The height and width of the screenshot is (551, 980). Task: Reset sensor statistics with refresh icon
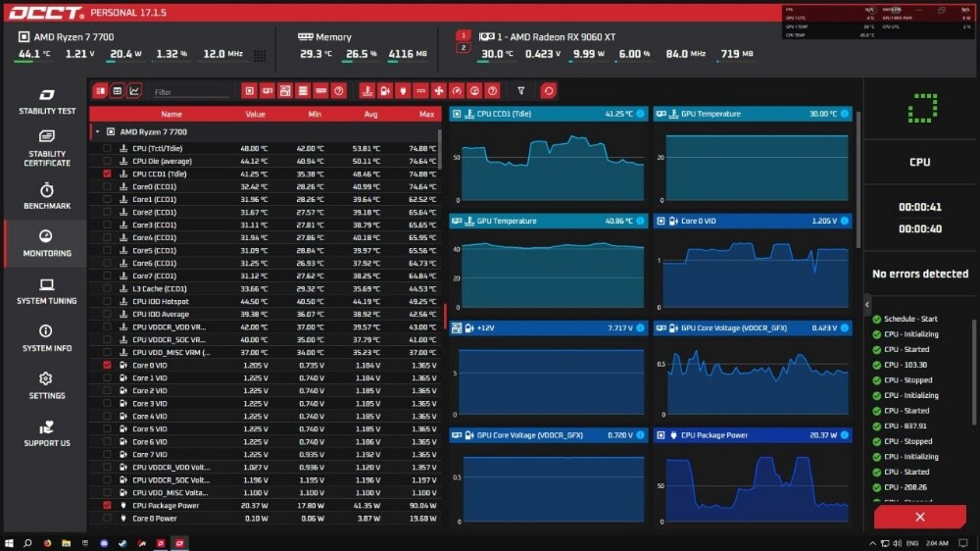[x=548, y=91]
